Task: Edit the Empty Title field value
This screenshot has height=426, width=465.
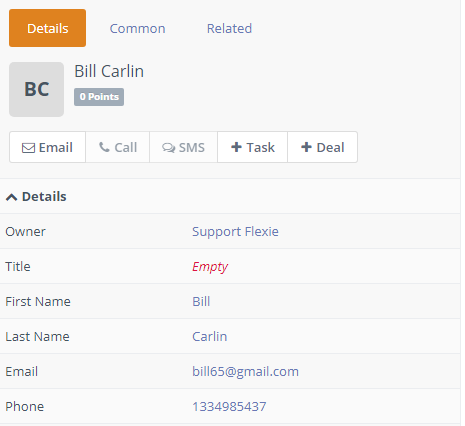Action: (x=210, y=267)
